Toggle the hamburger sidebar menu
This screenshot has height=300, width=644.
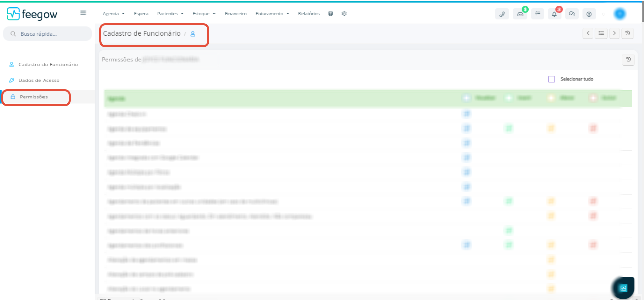(83, 13)
